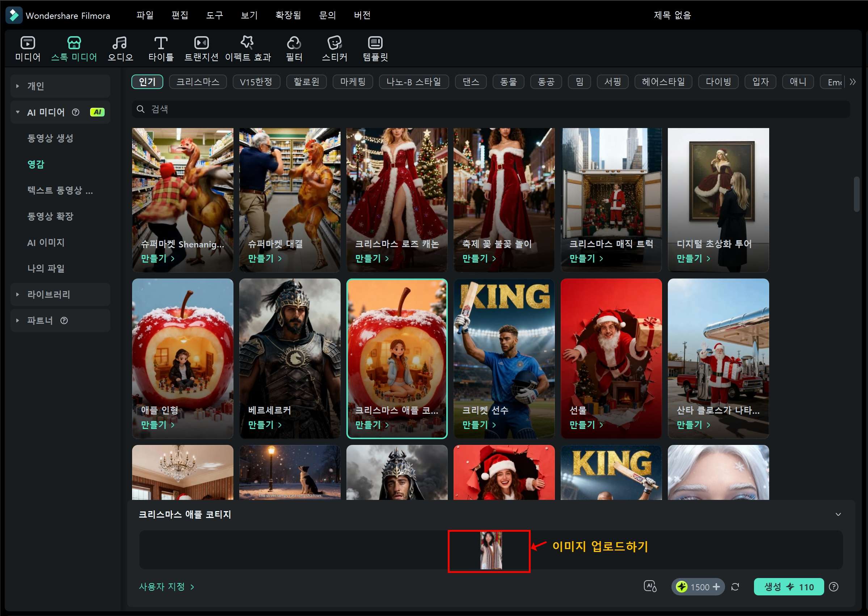Toggle the AI settings icon near credits
Image resolution: width=868 pixels, height=616 pixels.
pyautogui.click(x=650, y=586)
